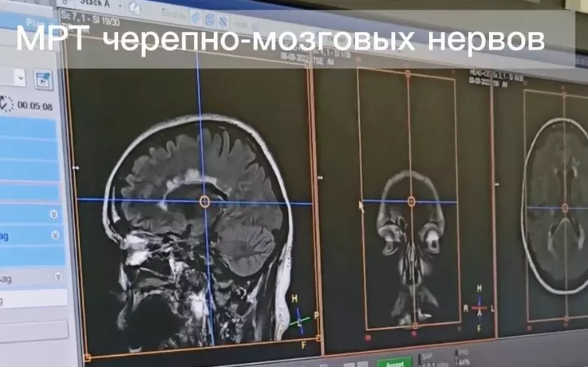This screenshot has height=367, width=588.
Task: Click the sagittal stack bottom-left corner handle
Action: tap(87, 357)
